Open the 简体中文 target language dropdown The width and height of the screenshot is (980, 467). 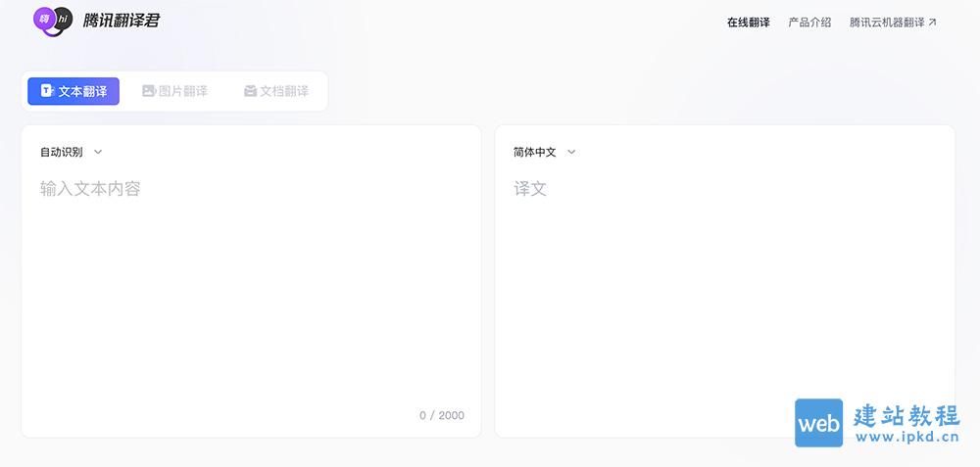[544, 152]
